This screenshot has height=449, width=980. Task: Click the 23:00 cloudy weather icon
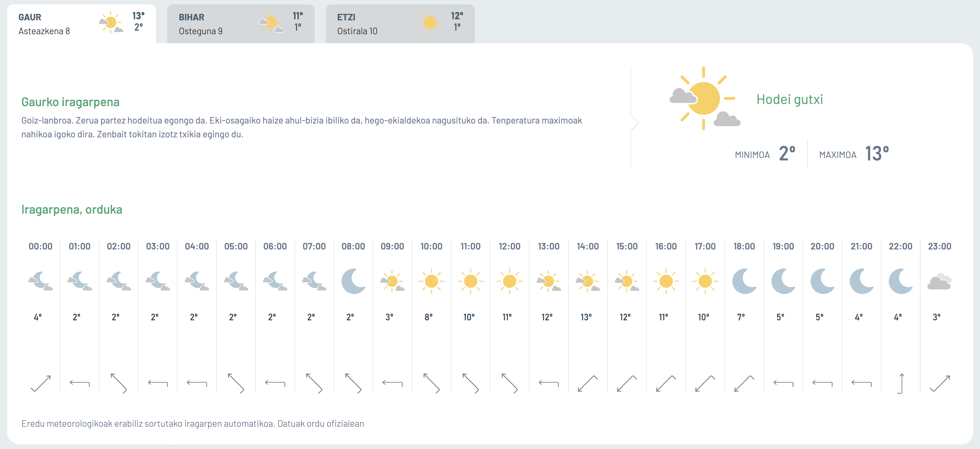(939, 281)
